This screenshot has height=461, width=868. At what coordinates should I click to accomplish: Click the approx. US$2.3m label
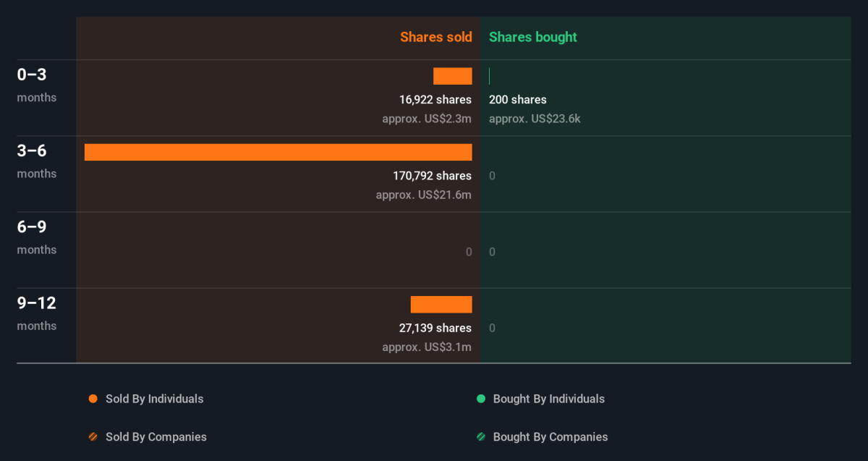[427, 119]
